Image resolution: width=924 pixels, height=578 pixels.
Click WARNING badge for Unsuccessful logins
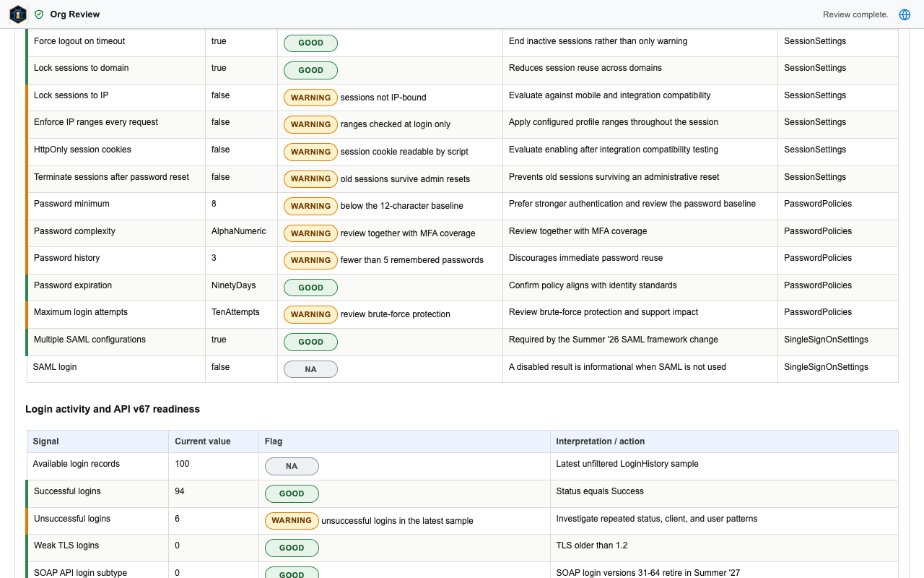(x=292, y=520)
